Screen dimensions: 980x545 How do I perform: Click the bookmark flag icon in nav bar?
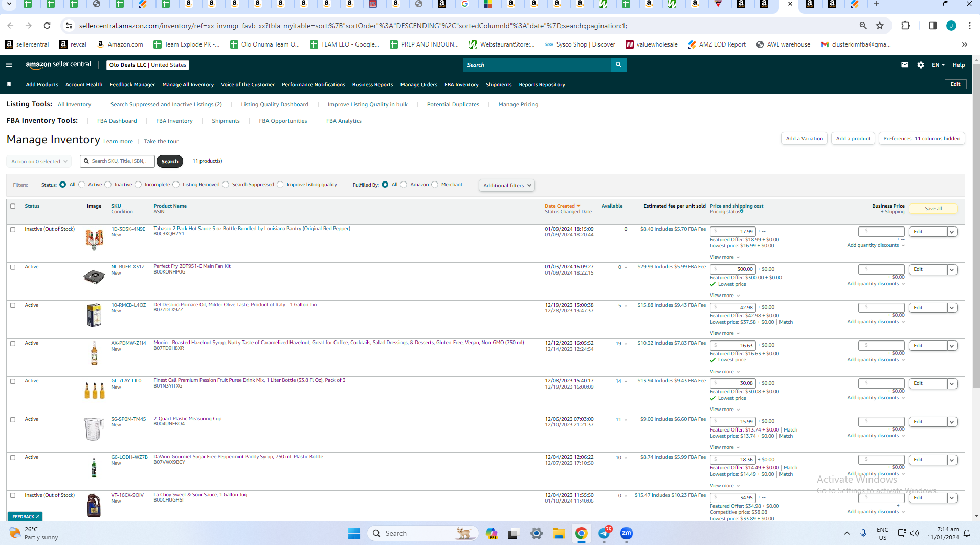click(x=9, y=84)
